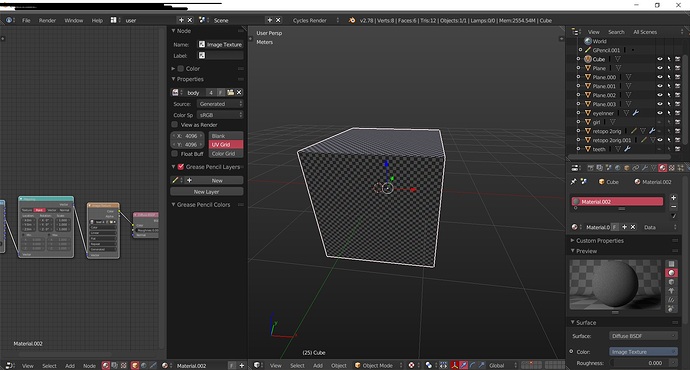Select the translate manipulator arrow icon
The height and width of the screenshot is (370, 690).
click(x=463, y=366)
